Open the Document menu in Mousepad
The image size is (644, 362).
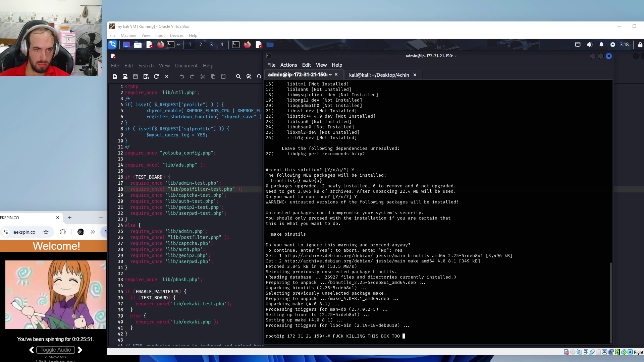[x=186, y=66]
